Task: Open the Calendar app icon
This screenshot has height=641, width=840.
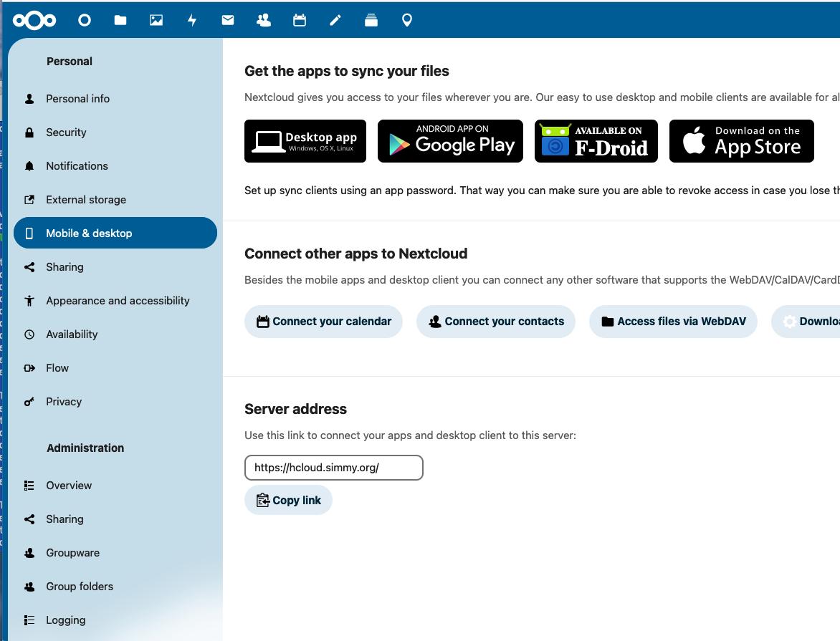Action: (x=300, y=21)
